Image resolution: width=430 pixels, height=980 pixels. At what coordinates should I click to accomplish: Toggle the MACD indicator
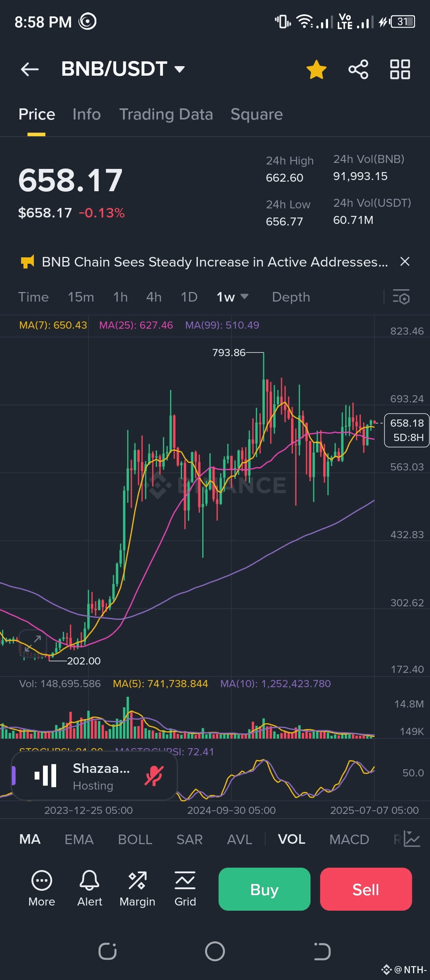click(x=349, y=839)
